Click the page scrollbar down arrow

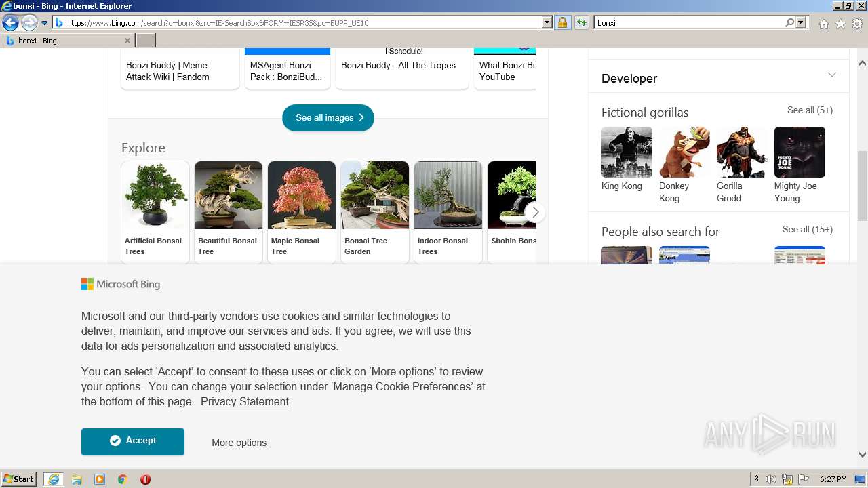coord(863,455)
